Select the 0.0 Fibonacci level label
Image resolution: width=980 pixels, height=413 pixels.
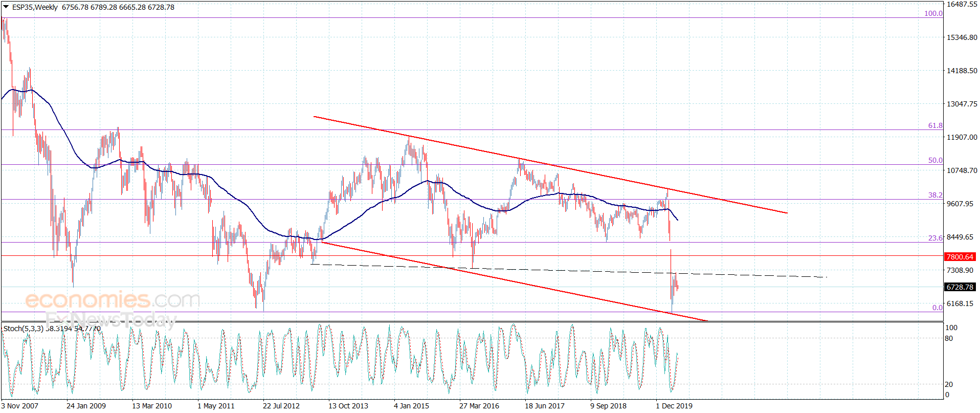pyautogui.click(x=938, y=308)
